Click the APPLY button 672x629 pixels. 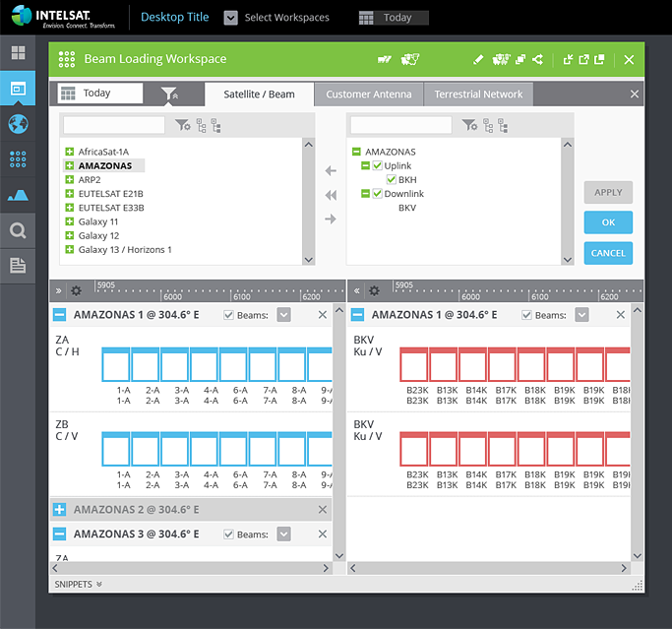point(608,193)
